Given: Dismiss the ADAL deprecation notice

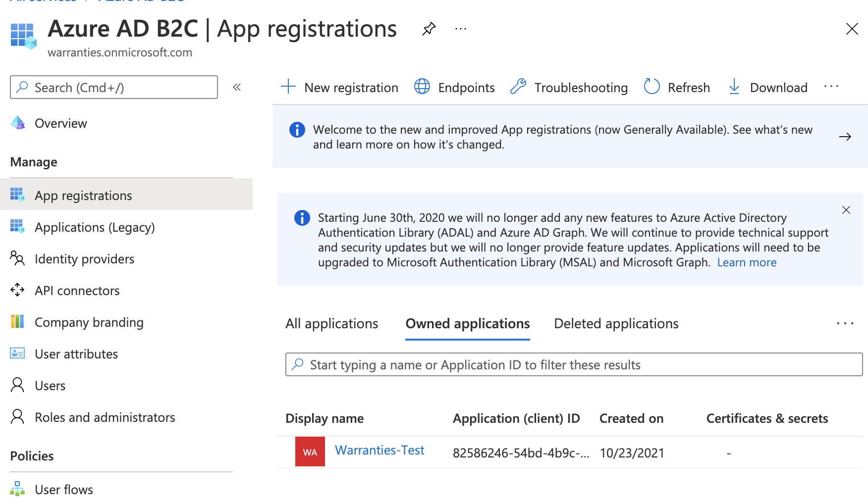Looking at the screenshot, I should point(846,210).
